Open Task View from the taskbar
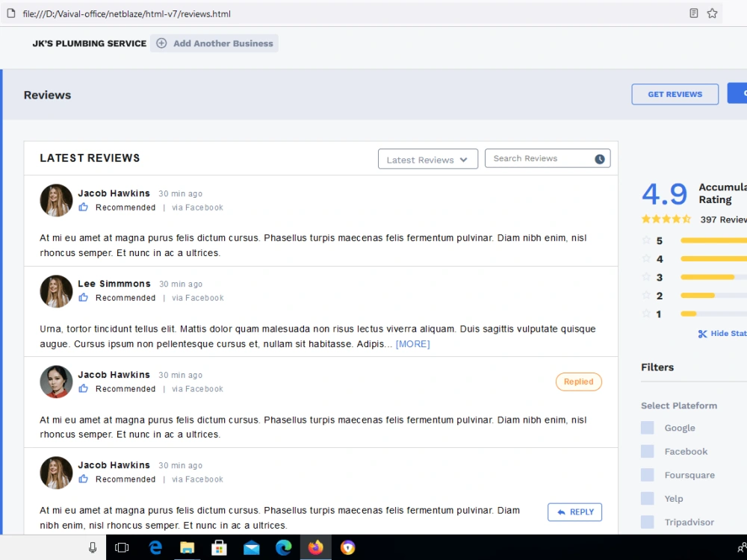Screen dimensions: 747x560 [x=122, y=547]
